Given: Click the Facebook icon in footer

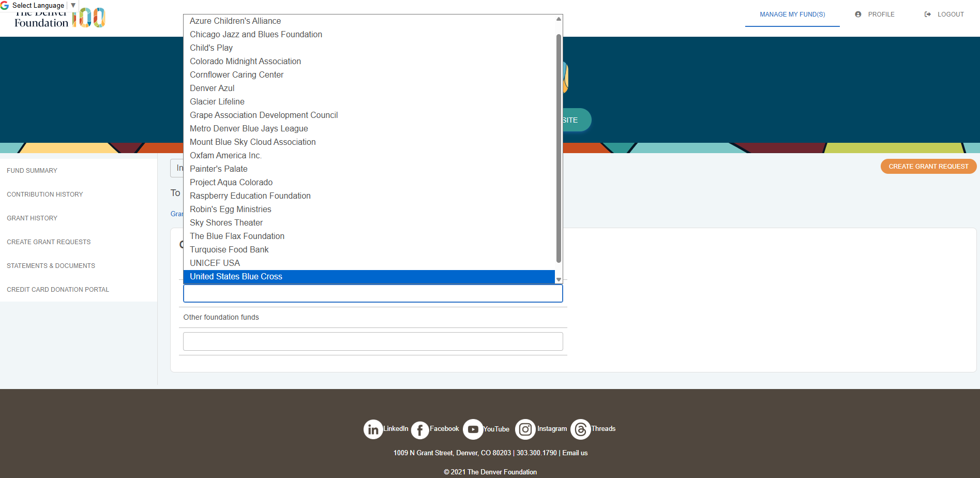Looking at the screenshot, I should click(x=420, y=429).
